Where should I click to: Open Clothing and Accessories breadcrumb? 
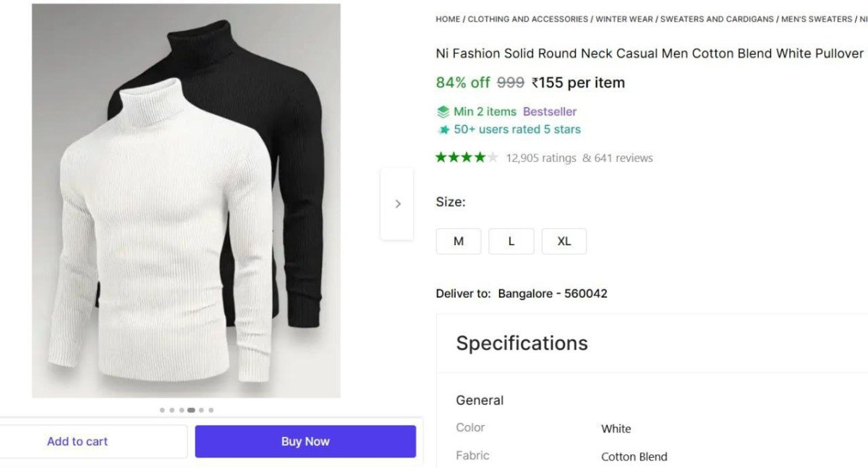527,20
